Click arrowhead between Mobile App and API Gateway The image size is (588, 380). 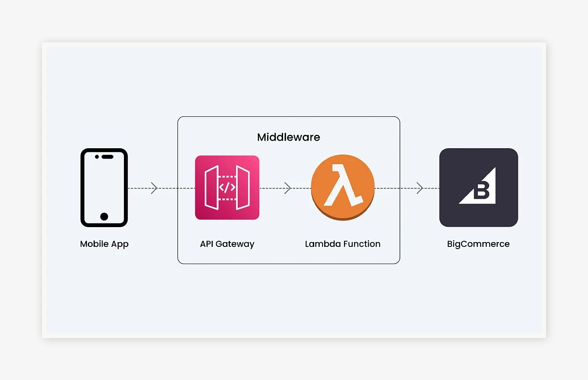point(154,188)
